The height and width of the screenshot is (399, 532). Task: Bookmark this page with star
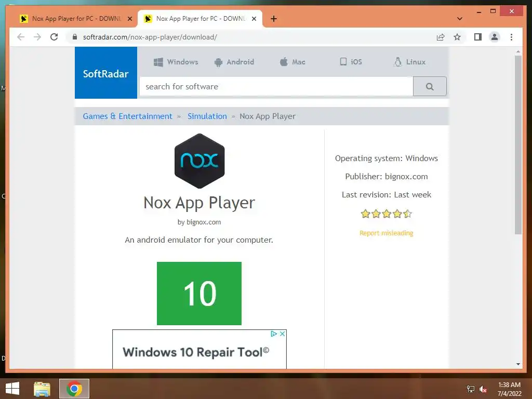pyautogui.click(x=457, y=37)
